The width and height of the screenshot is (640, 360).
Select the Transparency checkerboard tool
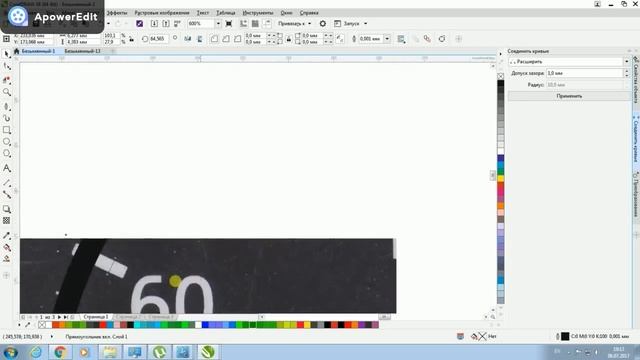point(7,221)
